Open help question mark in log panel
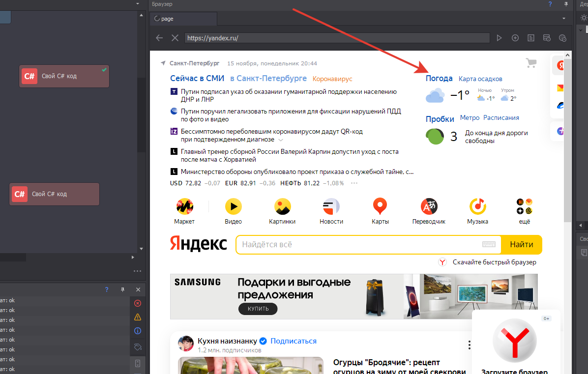Viewport: 588px width, 374px height. coord(107,289)
